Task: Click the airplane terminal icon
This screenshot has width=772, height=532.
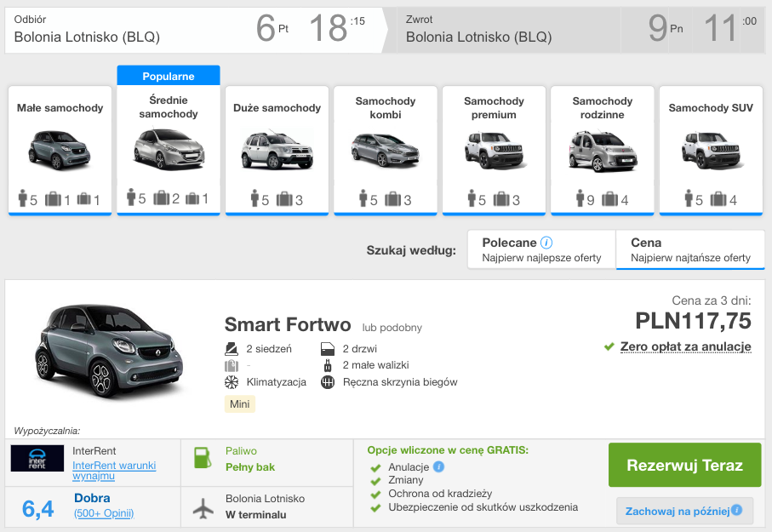Action: pos(203,508)
